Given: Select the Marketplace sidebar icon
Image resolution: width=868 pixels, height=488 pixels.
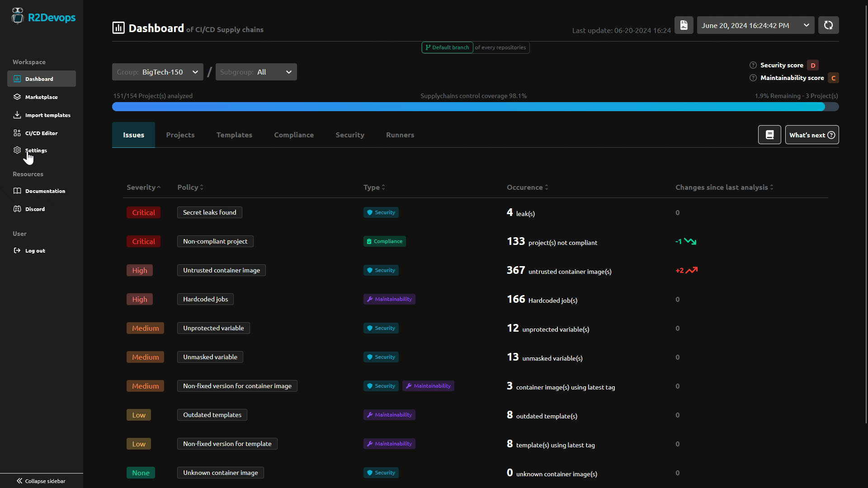Looking at the screenshot, I should coord(17,97).
